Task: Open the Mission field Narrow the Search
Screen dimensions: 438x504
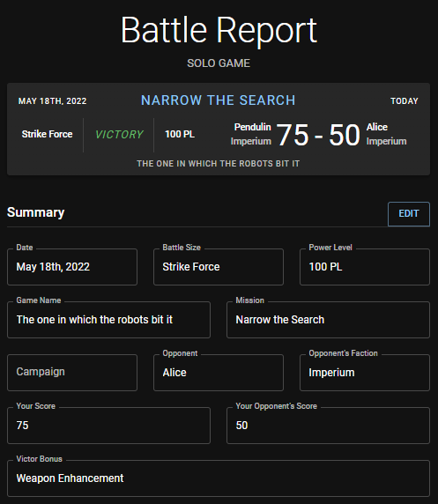Action: pos(328,320)
